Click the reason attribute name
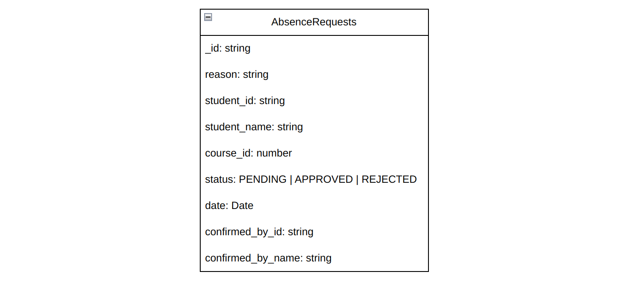This screenshot has width=644, height=282. tap(221, 74)
